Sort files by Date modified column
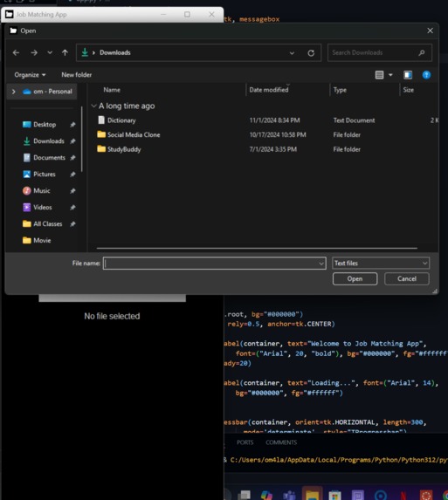Screen dimensions: 448x500 click(x=269, y=90)
